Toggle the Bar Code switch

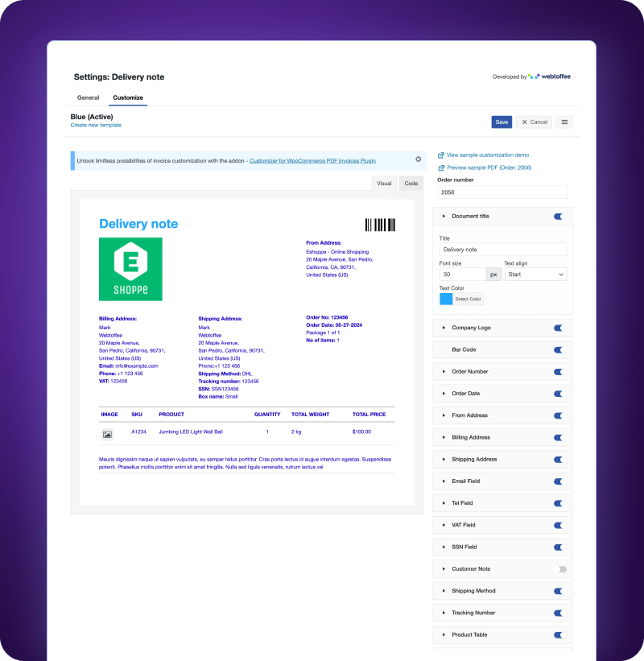[559, 350]
